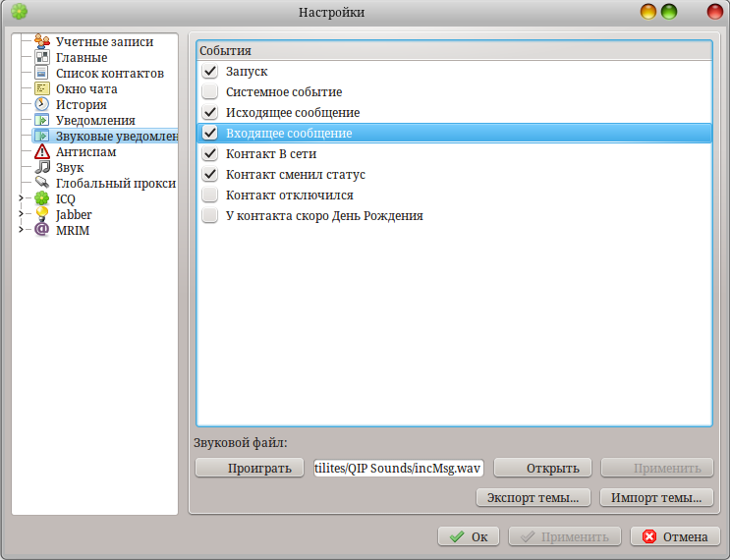730x560 pixels.
Task: Select Звук in the settings tree
Action: [70, 167]
